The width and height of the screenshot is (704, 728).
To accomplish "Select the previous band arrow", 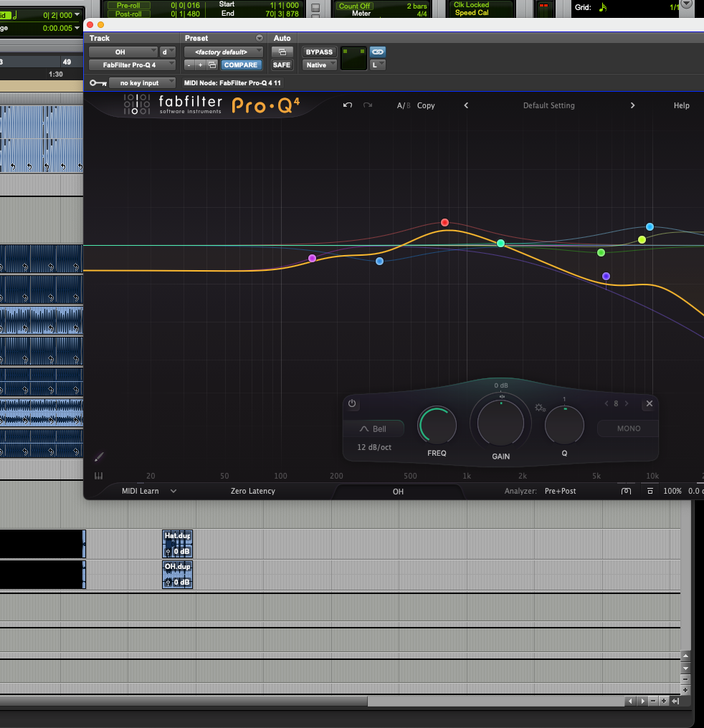I will pyautogui.click(x=607, y=403).
